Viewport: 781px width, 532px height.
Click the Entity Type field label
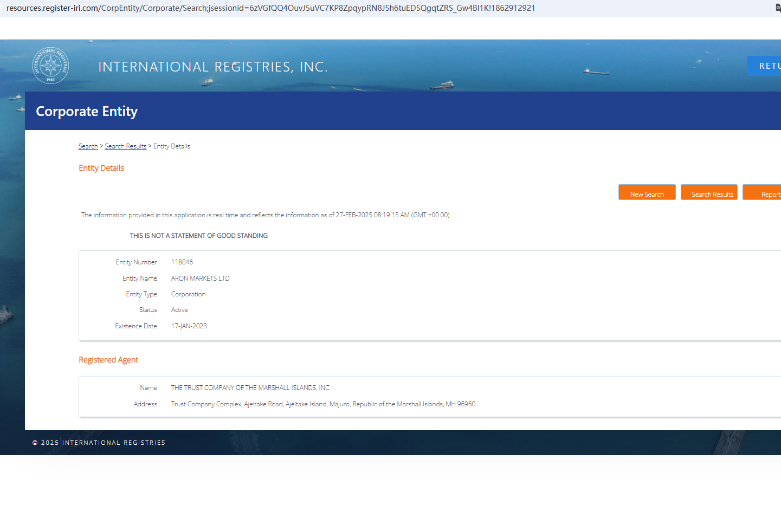[141, 294]
